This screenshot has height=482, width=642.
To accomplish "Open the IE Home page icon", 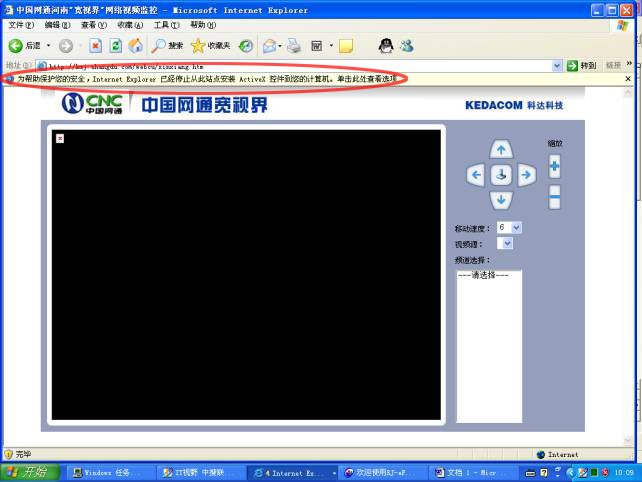I will pos(135,45).
